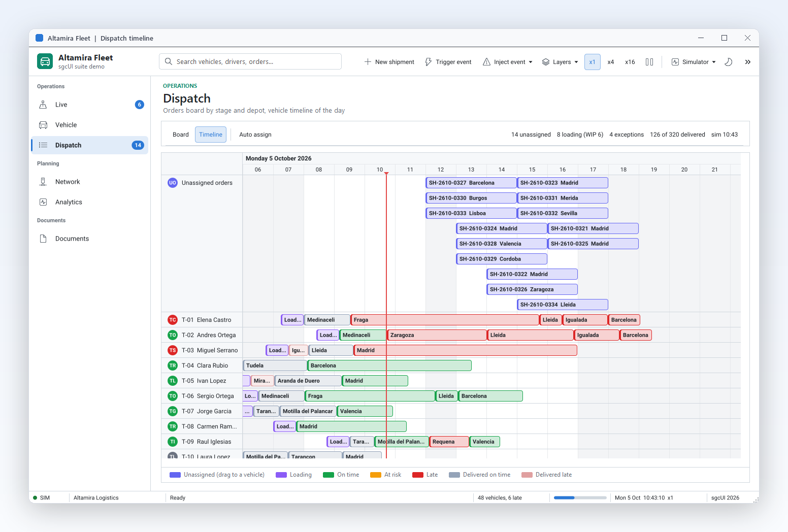This screenshot has height=532, width=788.
Task: Click the 'Monday 5 October 2026' date header
Action: point(279,158)
